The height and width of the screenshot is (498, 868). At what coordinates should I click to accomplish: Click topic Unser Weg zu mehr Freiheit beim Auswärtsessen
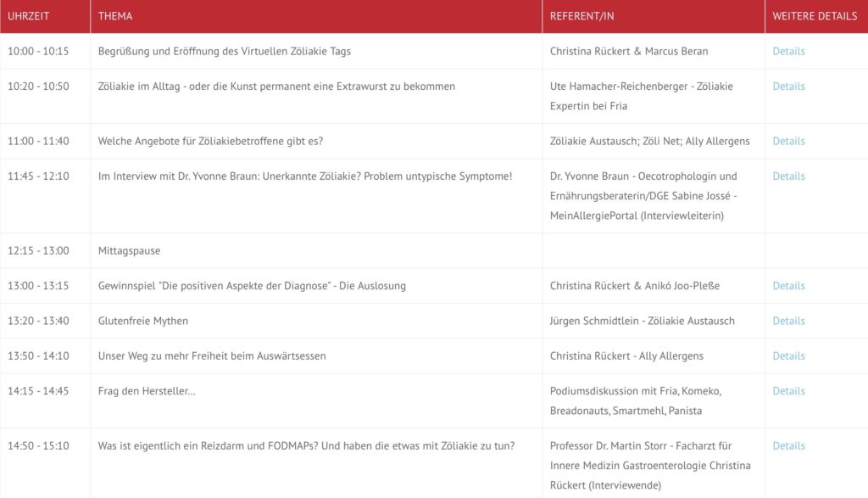tap(212, 355)
